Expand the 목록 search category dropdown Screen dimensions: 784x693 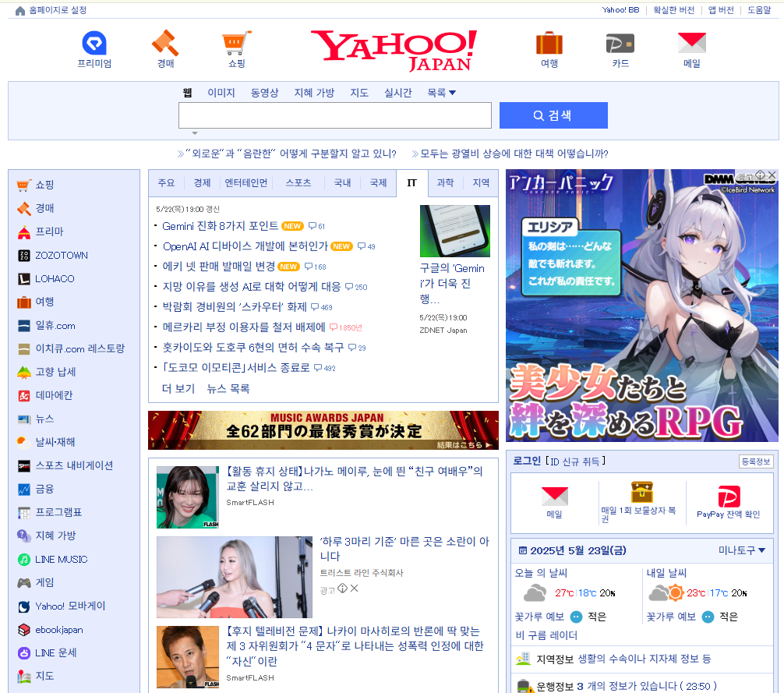pyautogui.click(x=441, y=93)
